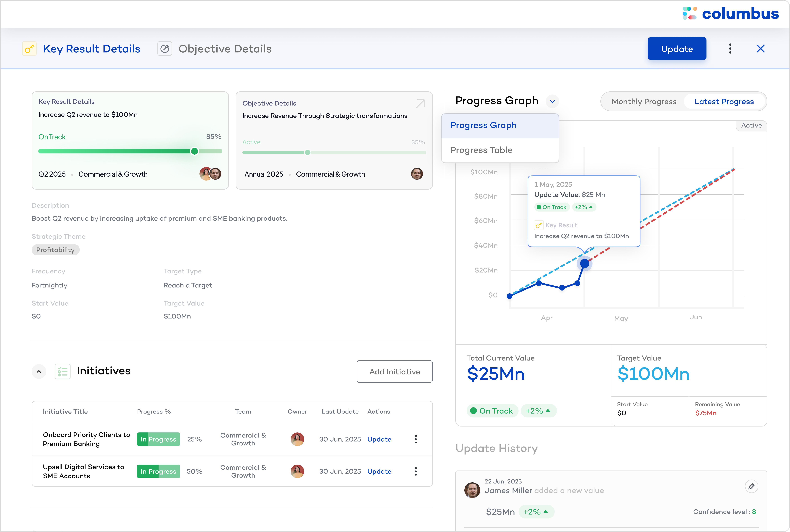
Task: Switch to Objective Details tab
Action: pyautogui.click(x=225, y=49)
